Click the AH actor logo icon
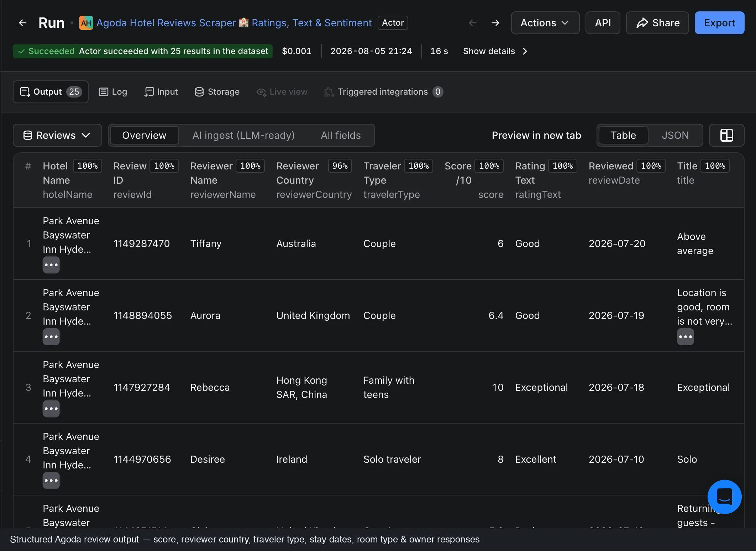Image resolution: width=756 pixels, height=551 pixels. coord(86,23)
